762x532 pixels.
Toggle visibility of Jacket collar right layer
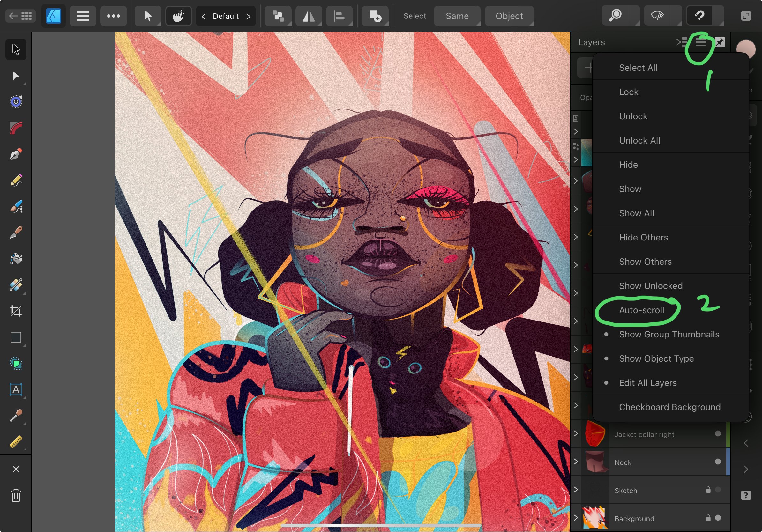[x=718, y=433]
